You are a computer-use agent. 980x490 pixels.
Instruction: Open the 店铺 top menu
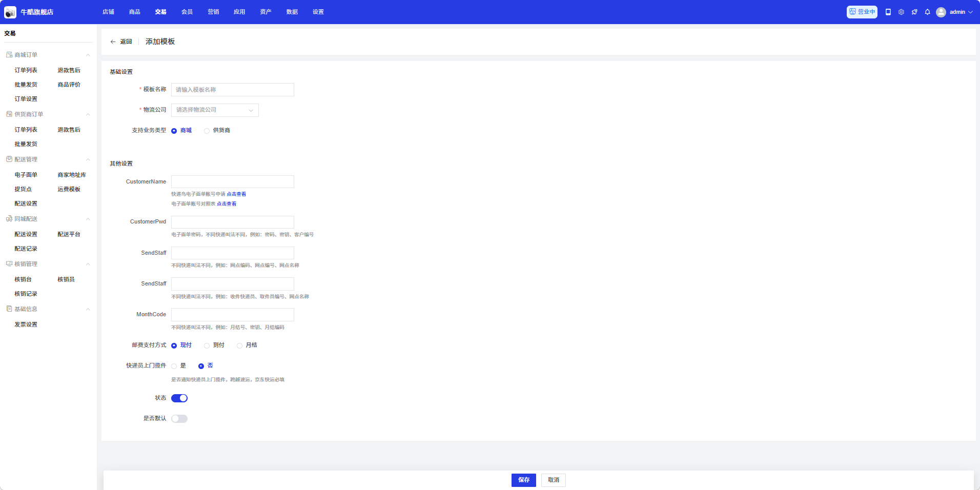click(x=108, y=12)
